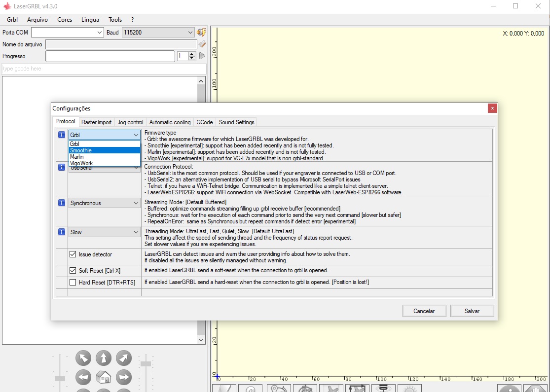This screenshot has width=550, height=392.
Task: Expand the Synchronous streaming mode dropdown
Action: [x=104, y=203]
